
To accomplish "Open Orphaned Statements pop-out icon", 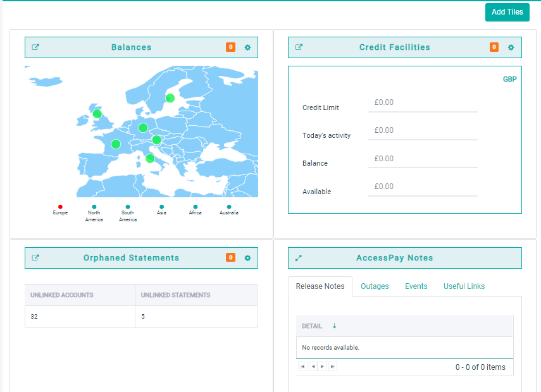I will 35,258.
